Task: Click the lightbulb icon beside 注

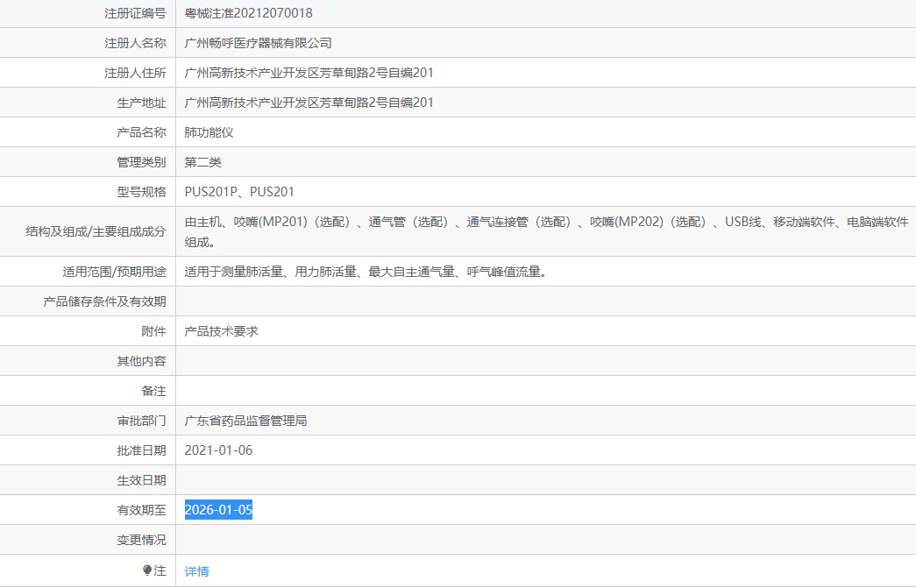Action: [x=147, y=570]
